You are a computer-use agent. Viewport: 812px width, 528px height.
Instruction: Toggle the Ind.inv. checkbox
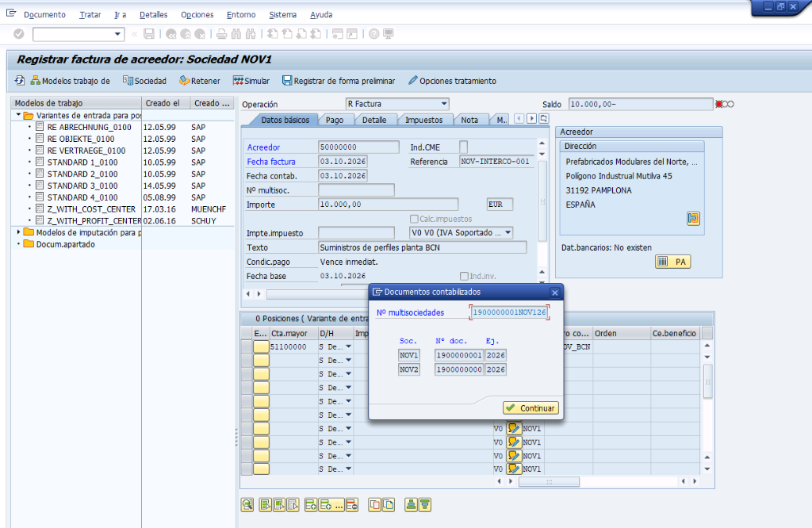[x=464, y=277]
